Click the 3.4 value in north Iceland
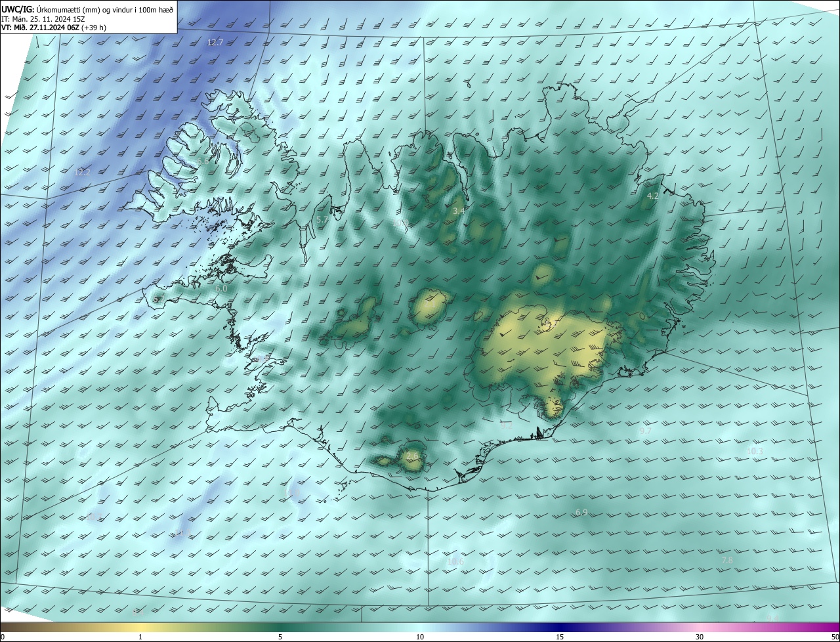The height and width of the screenshot is (642, 840). pyautogui.click(x=459, y=211)
